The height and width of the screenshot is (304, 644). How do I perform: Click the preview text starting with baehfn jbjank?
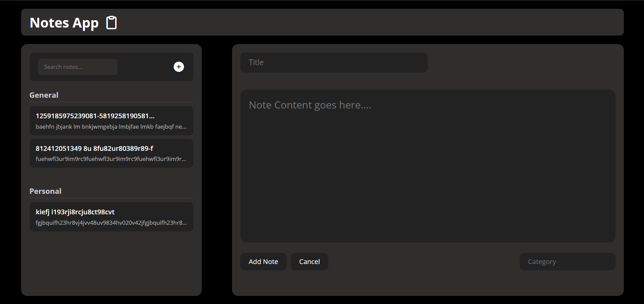tap(111, 127)
